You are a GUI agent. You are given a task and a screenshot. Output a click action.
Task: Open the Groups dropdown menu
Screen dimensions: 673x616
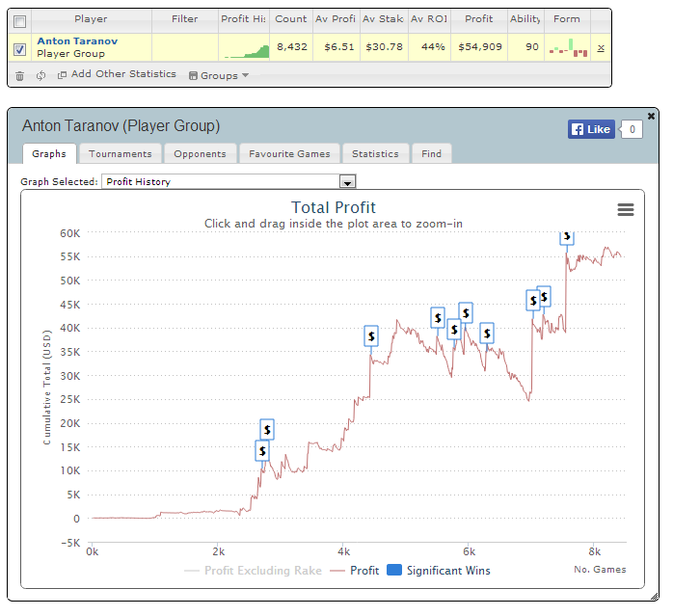[219, 75]
